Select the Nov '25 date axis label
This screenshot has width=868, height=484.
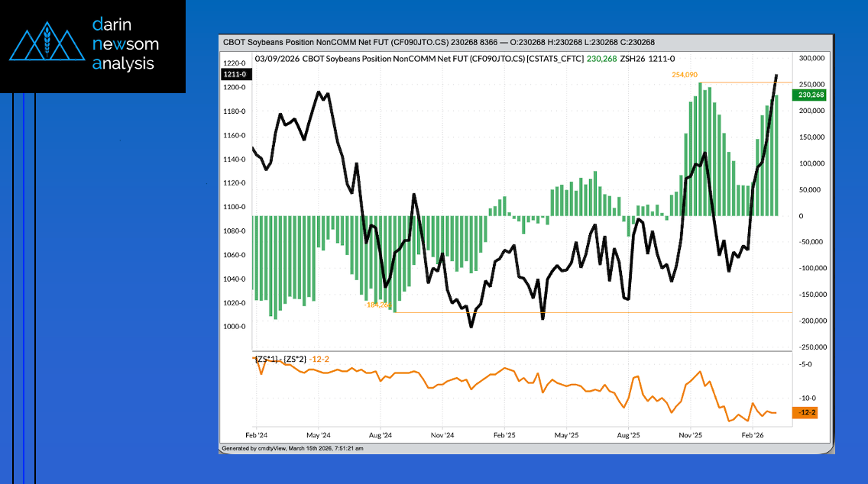pos(691,435)
